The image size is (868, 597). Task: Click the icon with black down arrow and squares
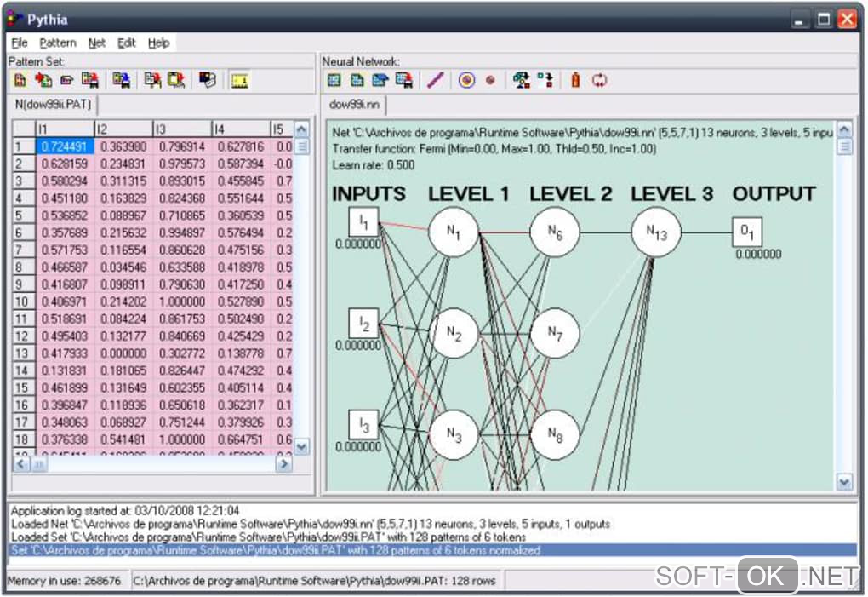point(545,81)
